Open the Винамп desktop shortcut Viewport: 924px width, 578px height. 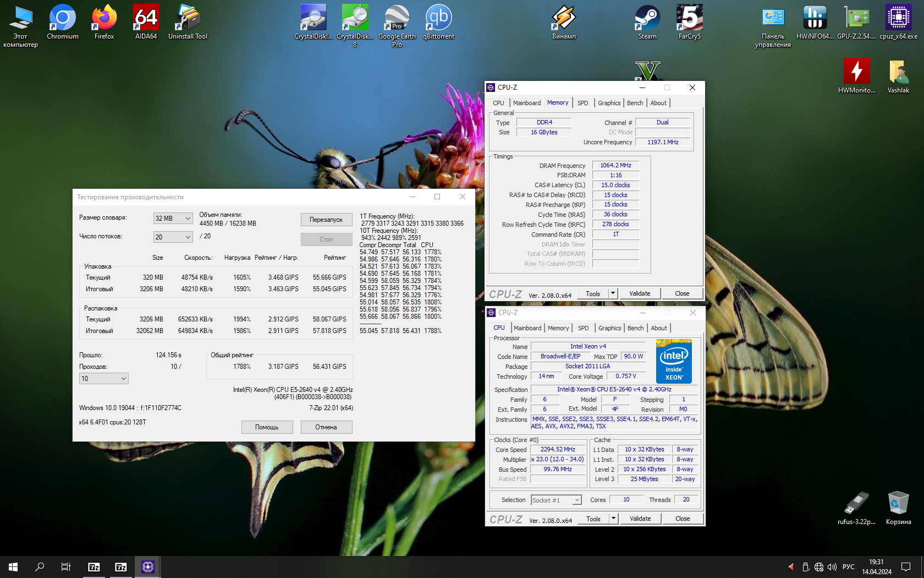pos(564,22)
